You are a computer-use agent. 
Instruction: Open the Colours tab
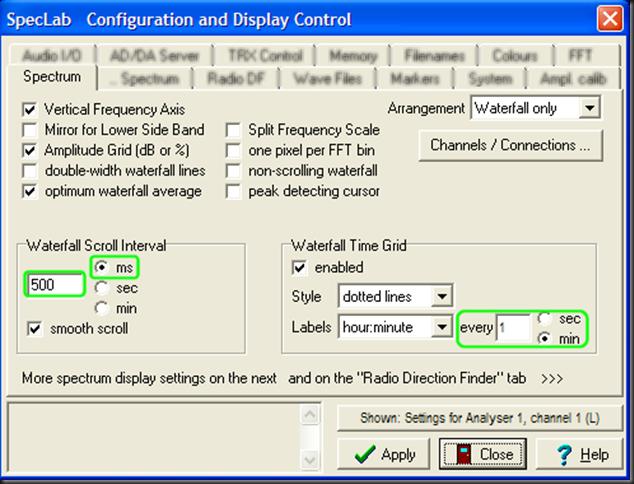click(x=515, y=55)
